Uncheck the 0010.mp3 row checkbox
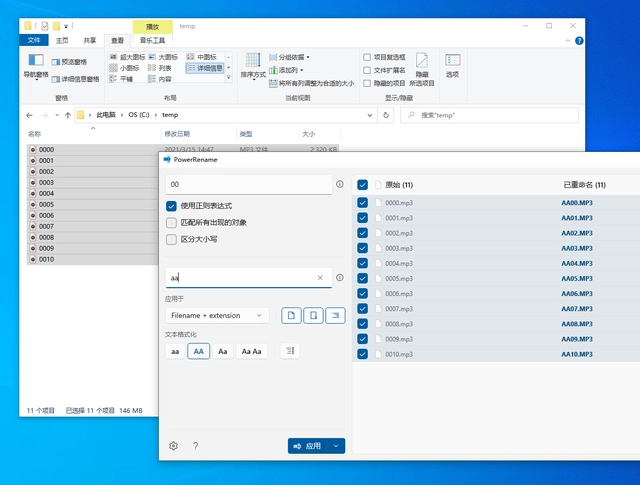640x485 pixels. [362, 354]
